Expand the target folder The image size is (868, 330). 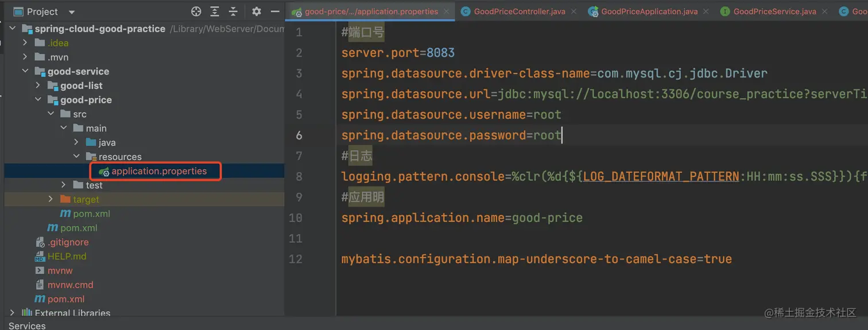point(51,199)
